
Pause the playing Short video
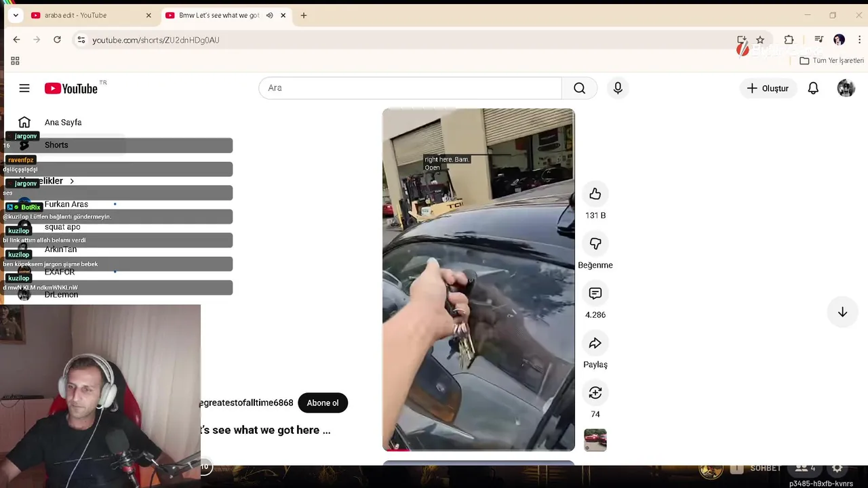click(478, 279)
